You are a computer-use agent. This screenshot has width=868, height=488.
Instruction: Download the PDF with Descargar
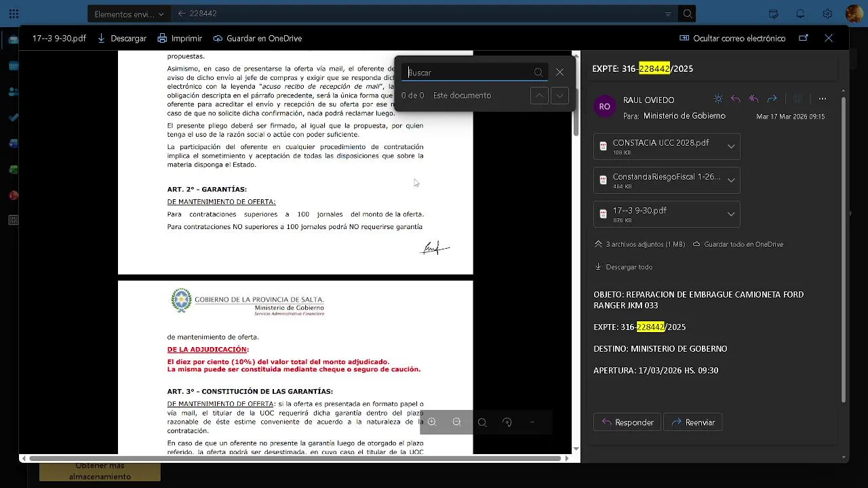click(x=122, y=39)
